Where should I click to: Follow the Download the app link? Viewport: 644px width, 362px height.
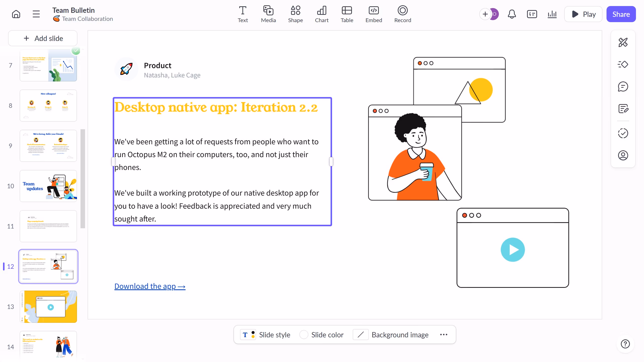[x=150, y=286]
